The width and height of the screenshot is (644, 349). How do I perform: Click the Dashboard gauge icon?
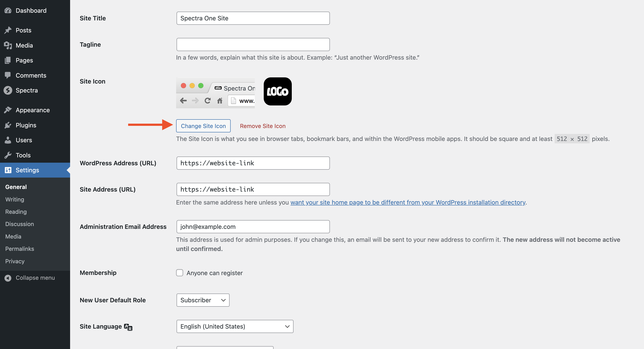[8, 11]
